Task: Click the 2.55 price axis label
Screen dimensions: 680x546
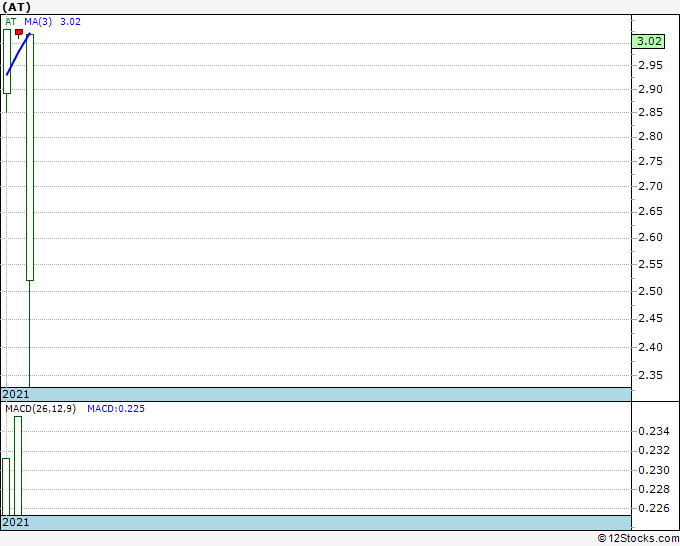Action: point(651,264)
